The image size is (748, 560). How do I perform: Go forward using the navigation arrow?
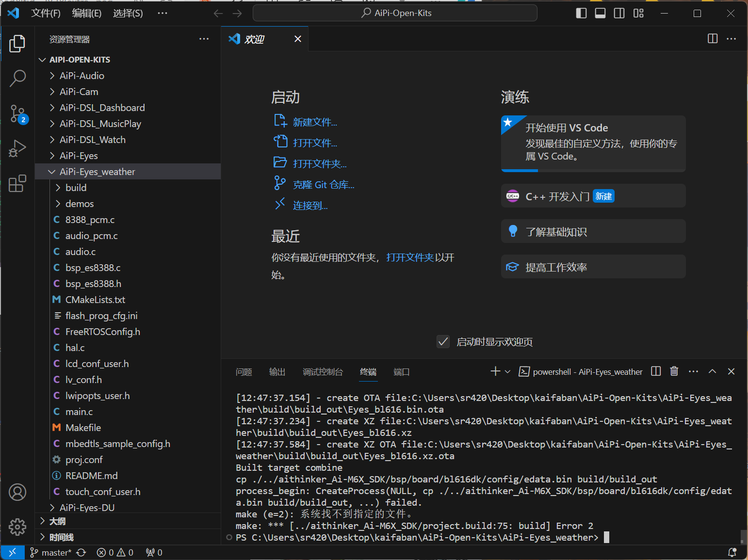tap(237, 13)
